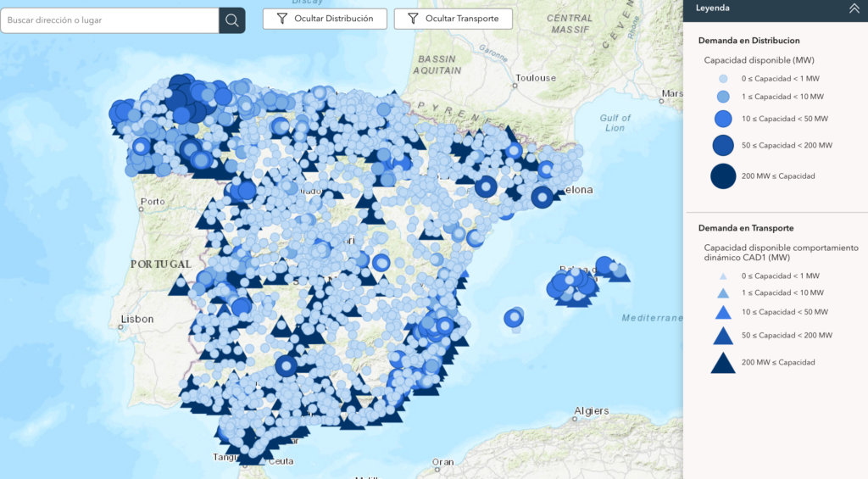Viewport: 868px width, 479px height.
Task: Click the Toulouse city label on map
Action: tap(535, 78)
